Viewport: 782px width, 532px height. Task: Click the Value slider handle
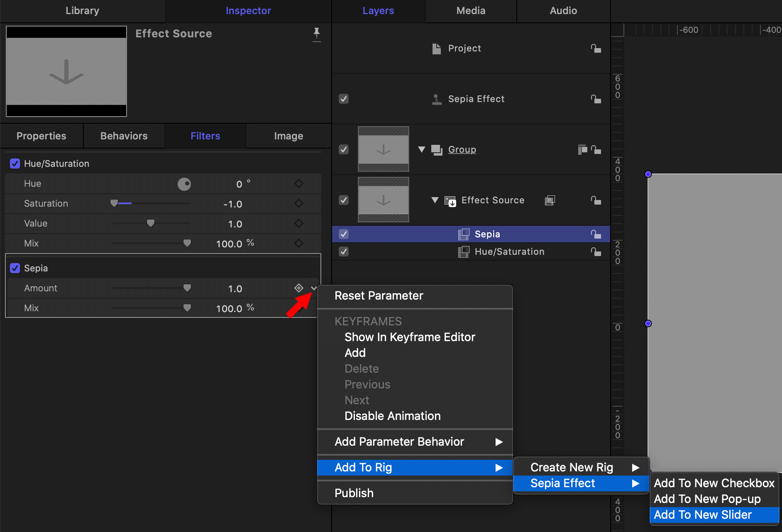[x=151, y=223]
